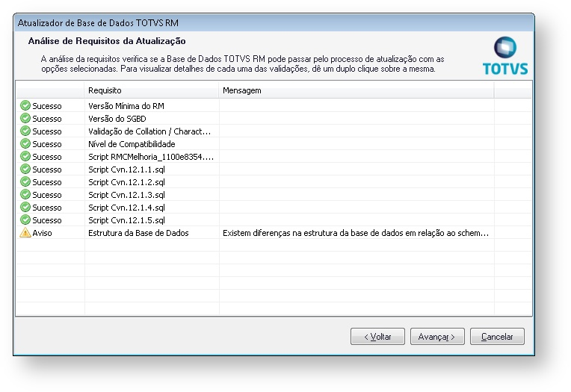
Task: Click the success icon for Script Cvn.12.1.5.sql
Action: 25,220
